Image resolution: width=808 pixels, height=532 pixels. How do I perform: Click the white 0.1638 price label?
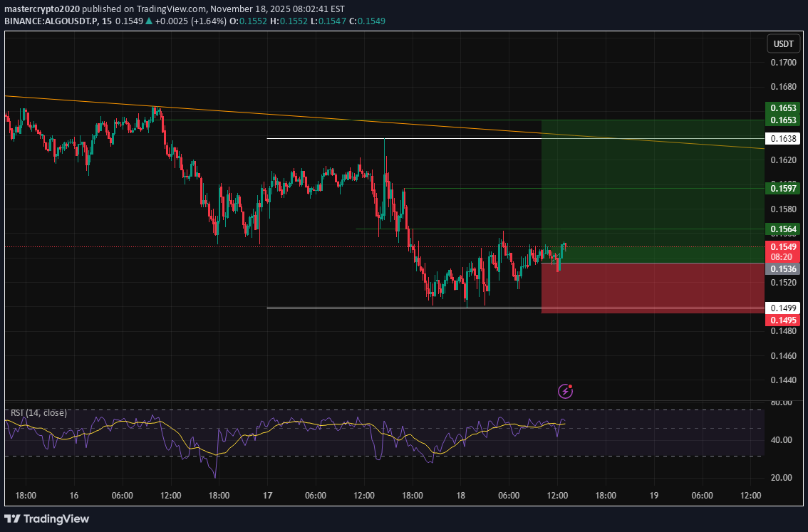click(782, 138)
